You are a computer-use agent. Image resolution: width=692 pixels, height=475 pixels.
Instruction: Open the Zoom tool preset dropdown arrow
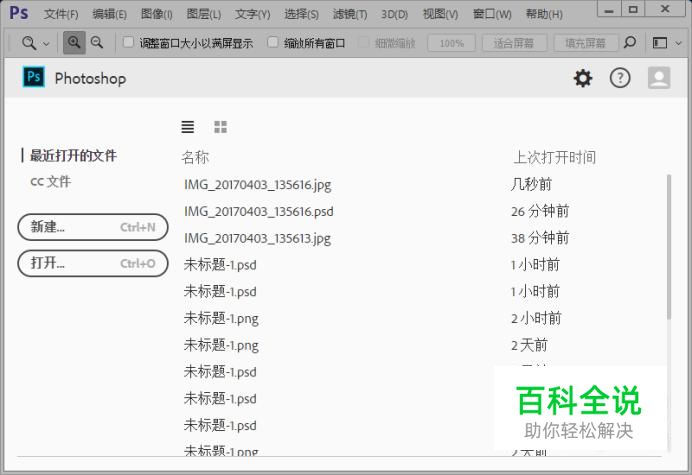click(46, 44)
